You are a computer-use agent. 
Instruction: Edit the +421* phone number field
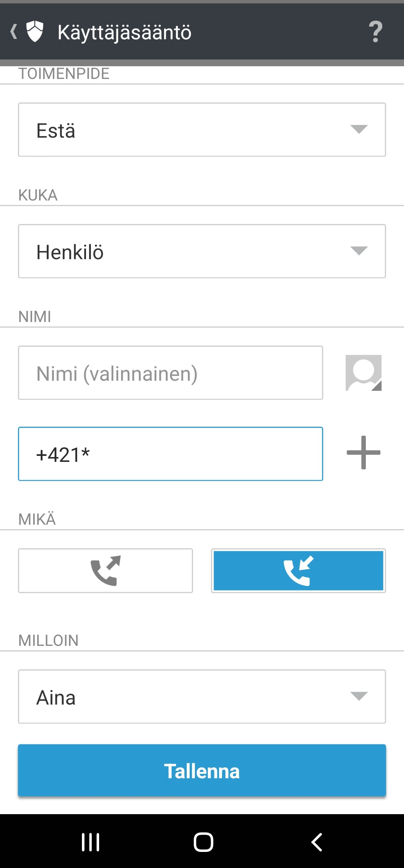point(171,454)
